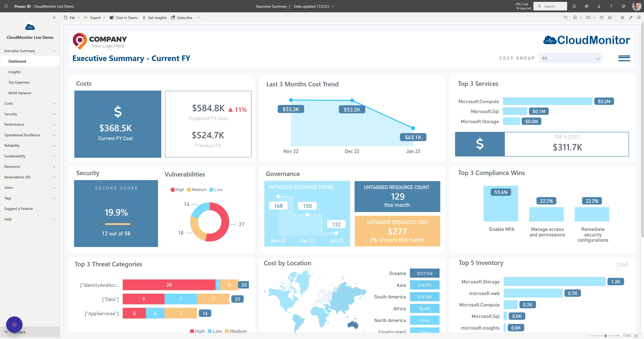Refresh the report visuals

point(602,17)
